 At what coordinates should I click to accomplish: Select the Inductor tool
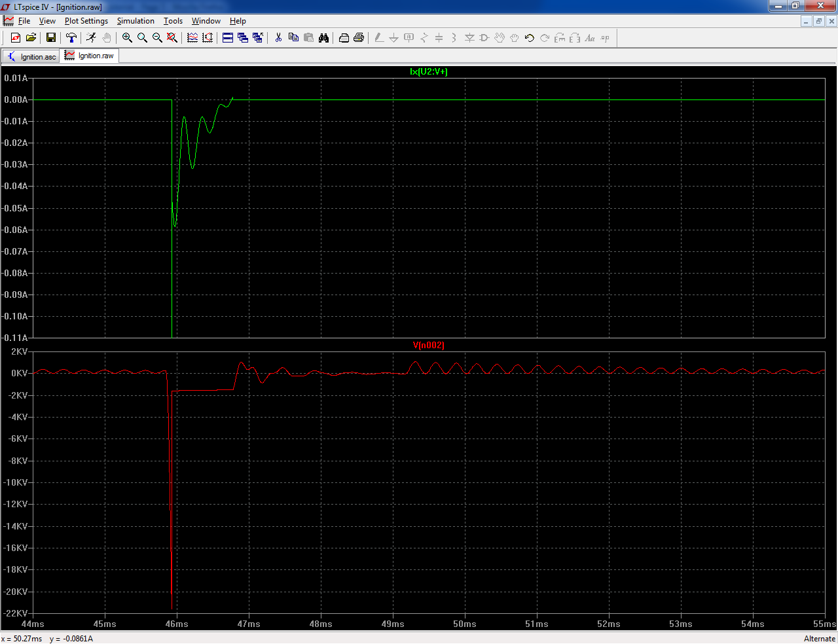point(454,38)
